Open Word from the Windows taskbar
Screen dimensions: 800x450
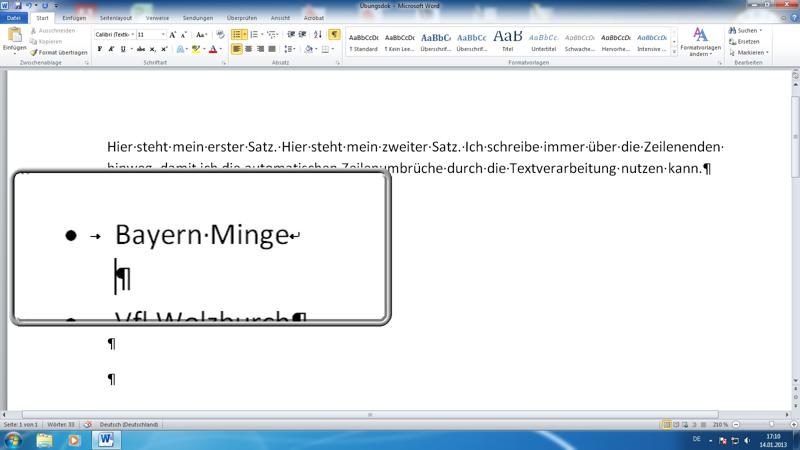tap(106, 439)
